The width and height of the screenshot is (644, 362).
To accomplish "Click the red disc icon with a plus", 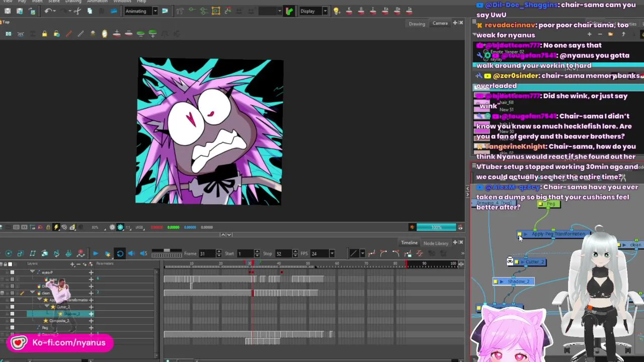I will click(x=117, y=34).
